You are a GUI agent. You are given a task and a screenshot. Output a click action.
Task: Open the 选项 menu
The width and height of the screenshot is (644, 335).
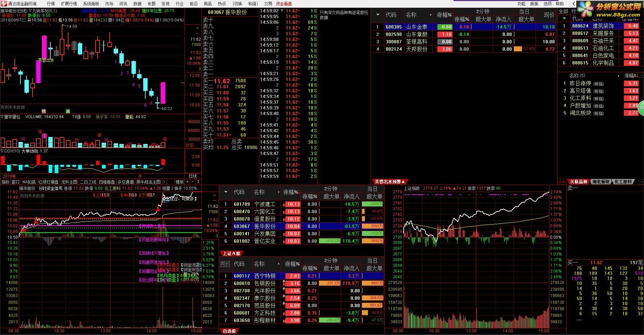click(x=547, y=4)
